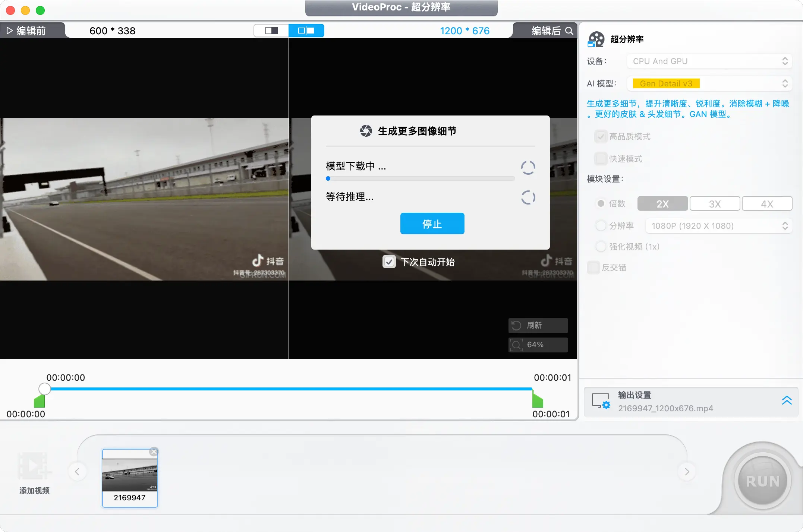Click the model download progress bar
Image resolution: width=803 pixels, height=532 pixels.
(421, 178)
